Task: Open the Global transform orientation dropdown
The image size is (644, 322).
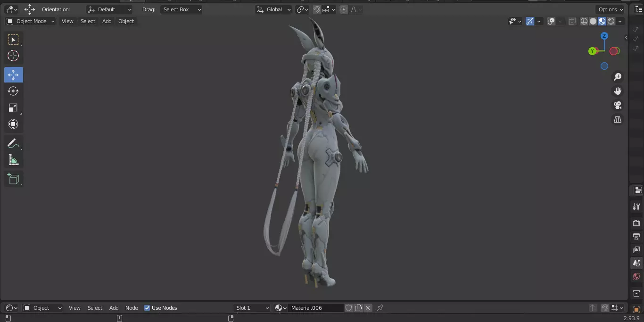Action: click(273, 9)
